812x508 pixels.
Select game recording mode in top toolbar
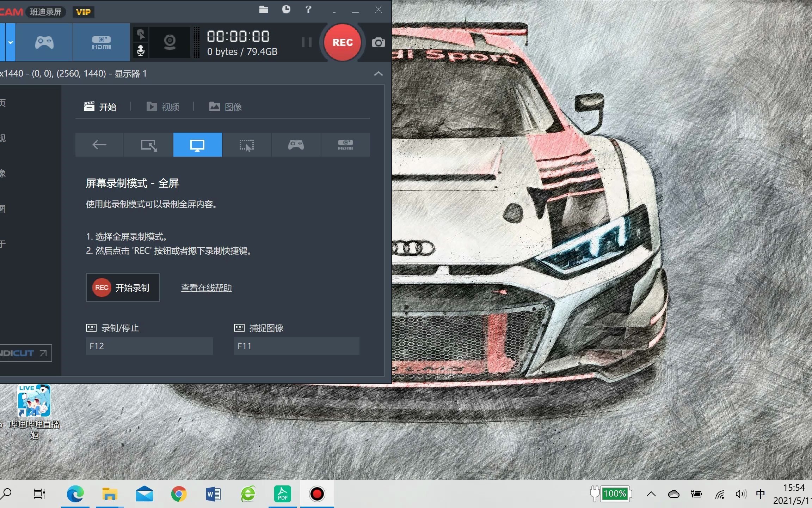coord(44,42)
